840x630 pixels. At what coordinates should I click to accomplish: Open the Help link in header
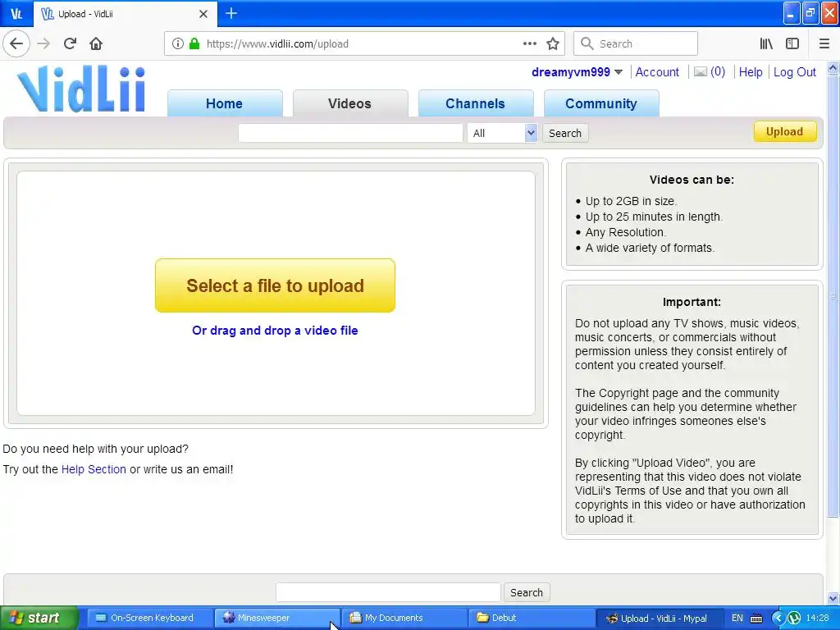tap(750, 72)
